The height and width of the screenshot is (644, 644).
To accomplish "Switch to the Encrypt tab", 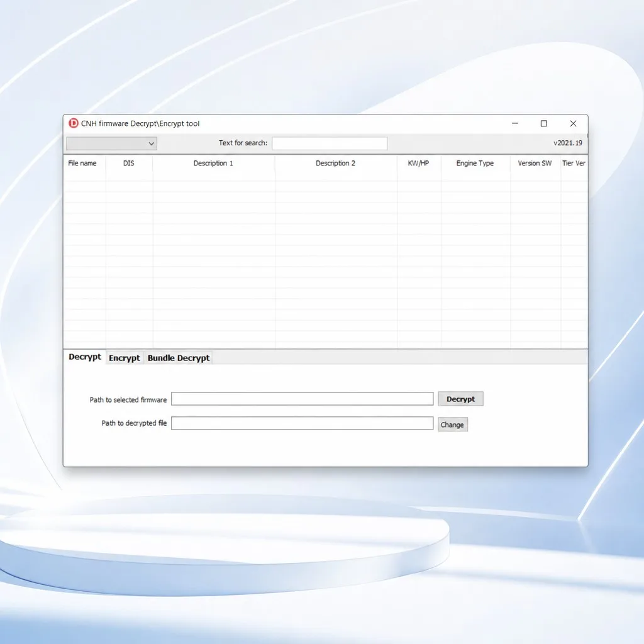I will pos(125,358).
